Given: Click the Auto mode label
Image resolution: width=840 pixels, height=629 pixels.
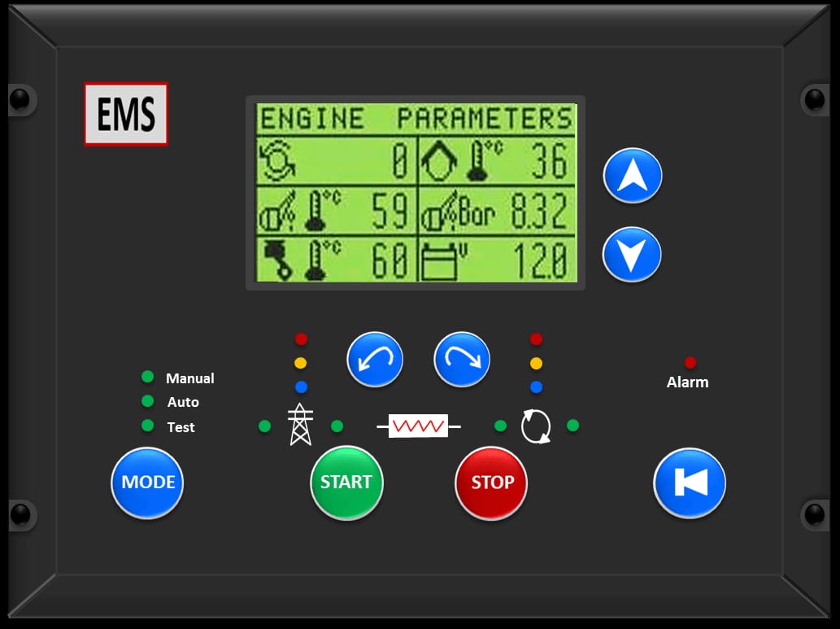Looking at the screenshot, I should coord(183,402).
